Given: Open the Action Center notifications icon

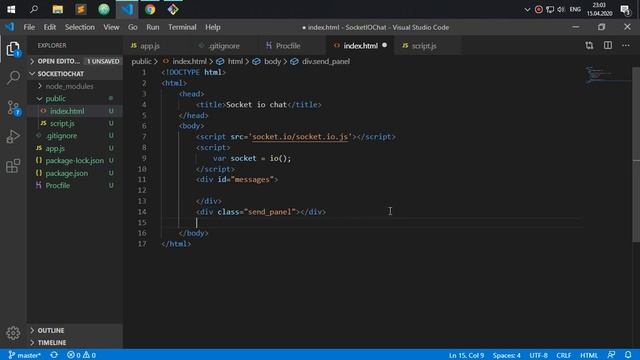Looking at the screenshot, I should (625, 9).
